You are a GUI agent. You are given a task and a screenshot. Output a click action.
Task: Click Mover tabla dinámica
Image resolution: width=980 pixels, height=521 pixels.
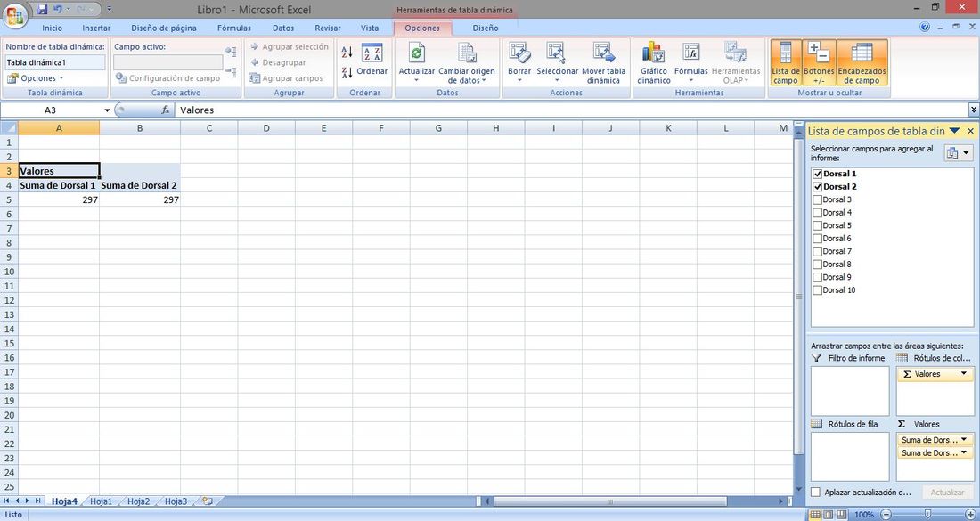pyautogui.click(x=603, y=62)
